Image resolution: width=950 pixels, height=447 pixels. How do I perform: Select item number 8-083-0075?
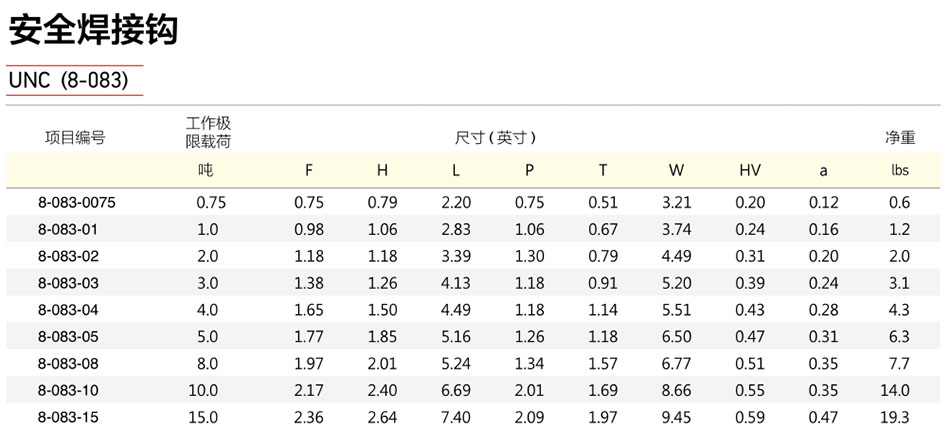76,202
